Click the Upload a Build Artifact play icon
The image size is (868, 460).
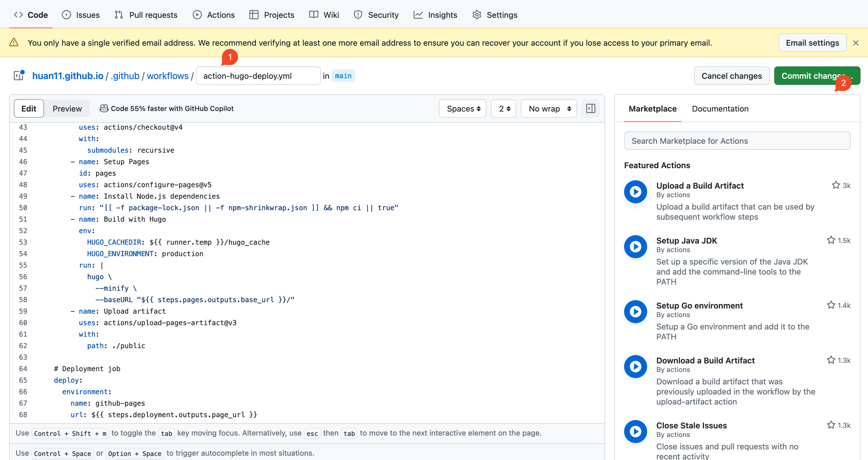pos(636,191)
